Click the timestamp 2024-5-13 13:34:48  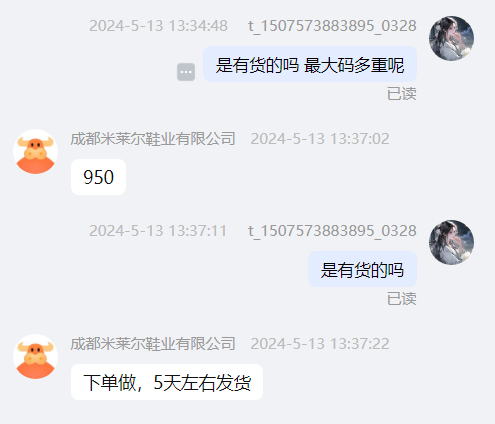[x=158, y=26]
